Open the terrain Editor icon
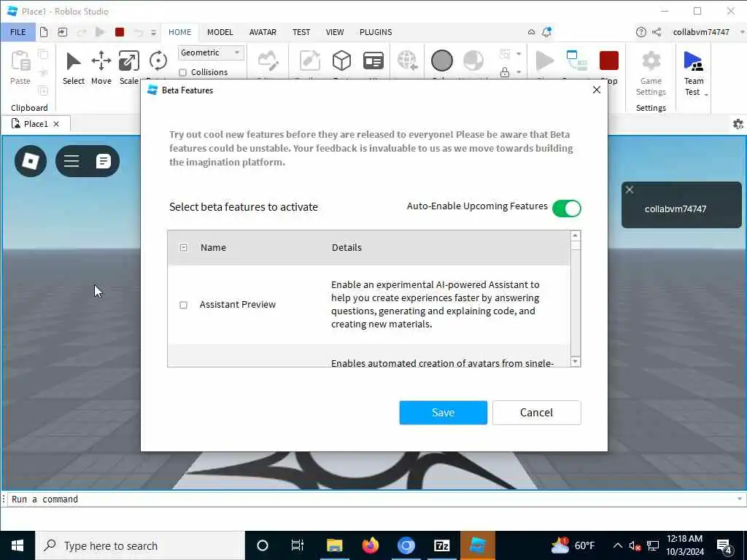Viewport: 747px width, 560px height. coord(268,61)
